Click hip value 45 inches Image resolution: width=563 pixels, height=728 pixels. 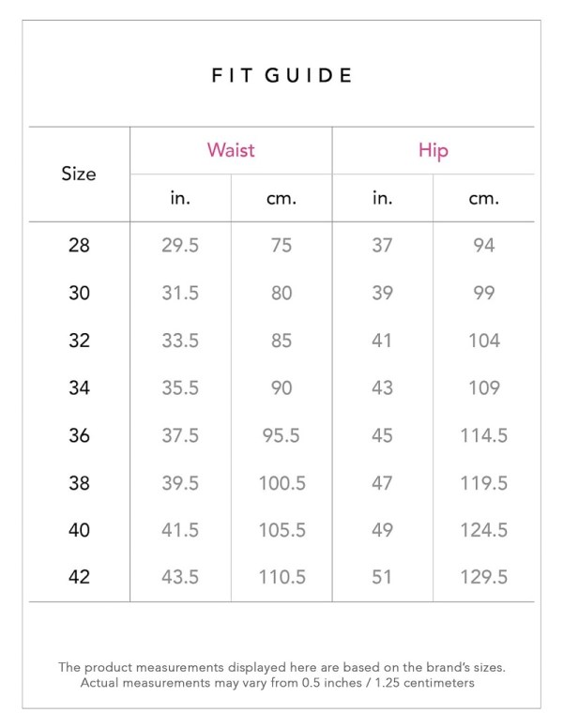click(382, 435)
